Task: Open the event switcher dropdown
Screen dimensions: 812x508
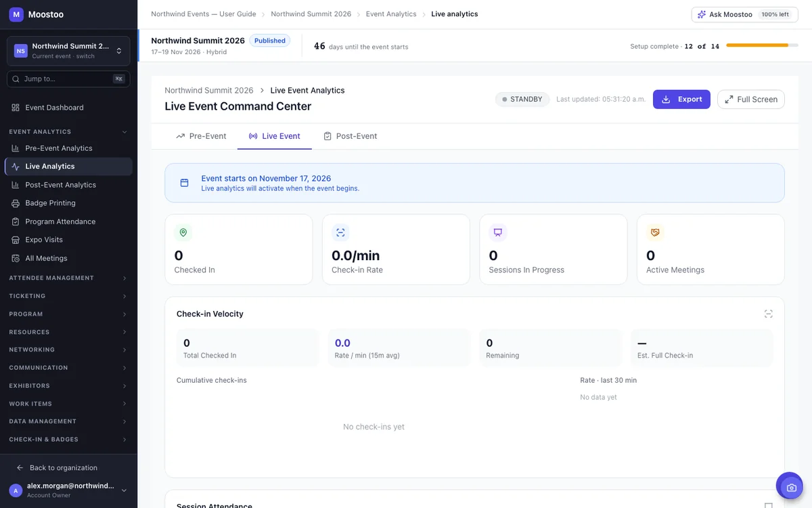Action: tap(68, 51)
